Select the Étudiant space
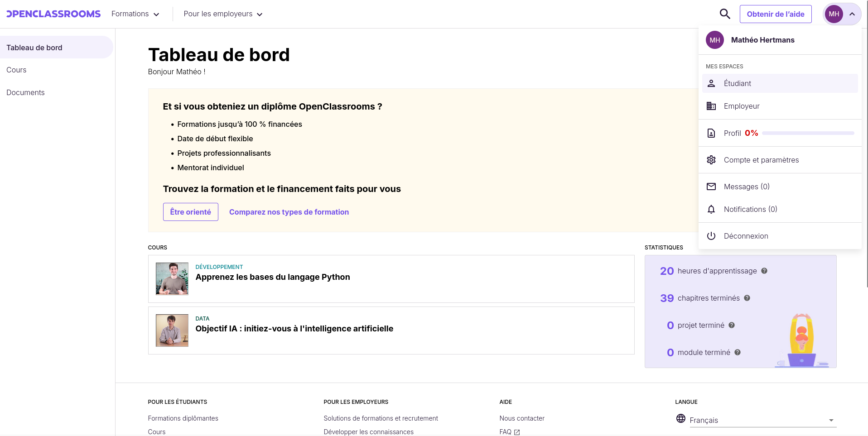 [780, 83]
